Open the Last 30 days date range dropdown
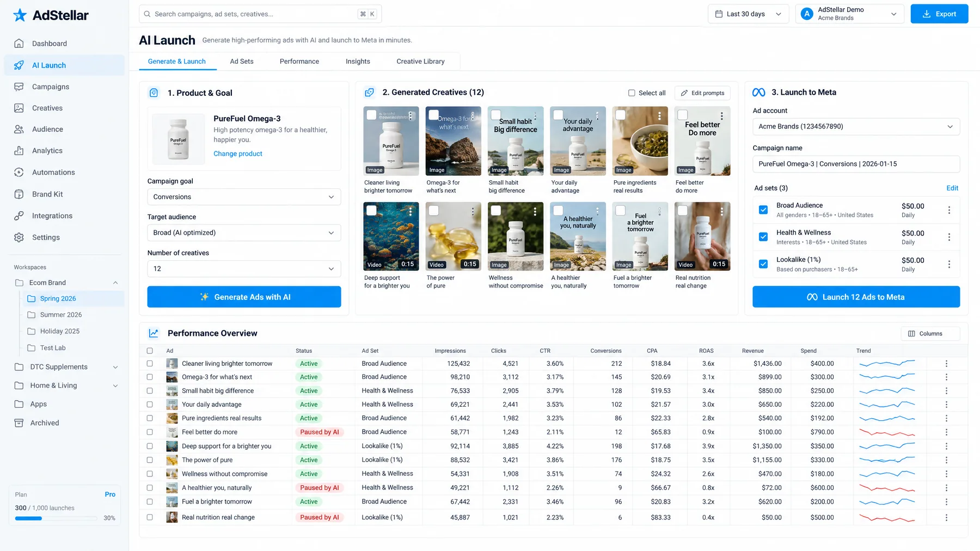 click(x=748, y=14)
